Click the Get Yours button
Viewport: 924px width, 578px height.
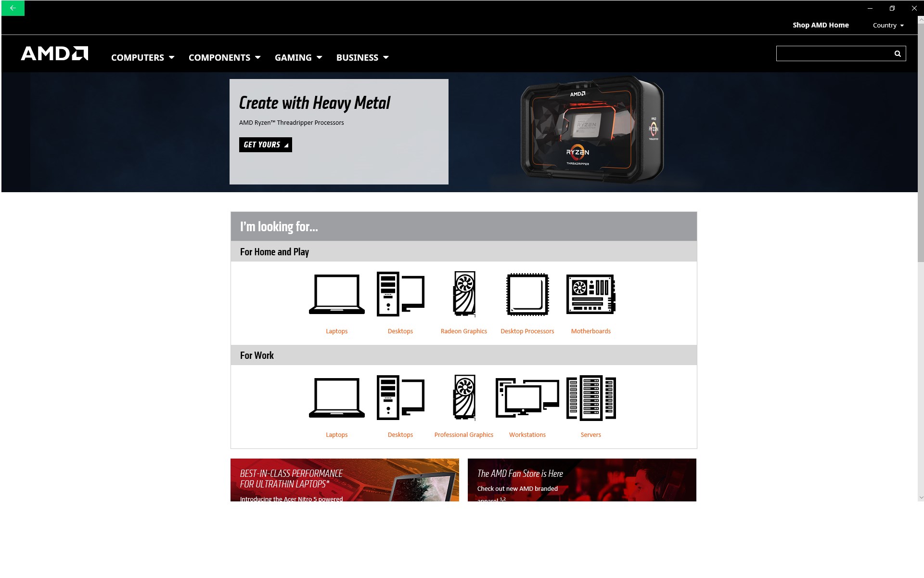pos(265,144)
